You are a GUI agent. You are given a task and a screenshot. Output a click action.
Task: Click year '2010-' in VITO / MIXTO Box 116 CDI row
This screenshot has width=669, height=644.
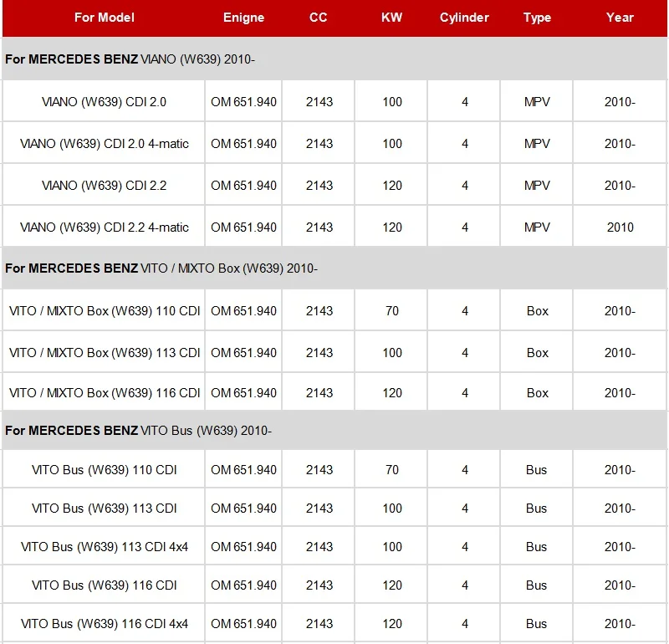pos(620,392)
